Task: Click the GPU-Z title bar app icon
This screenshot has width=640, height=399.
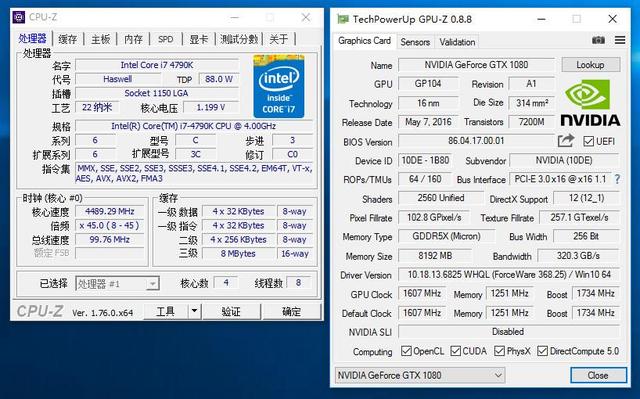Action: pyautogui.click(x=343, y=19)
